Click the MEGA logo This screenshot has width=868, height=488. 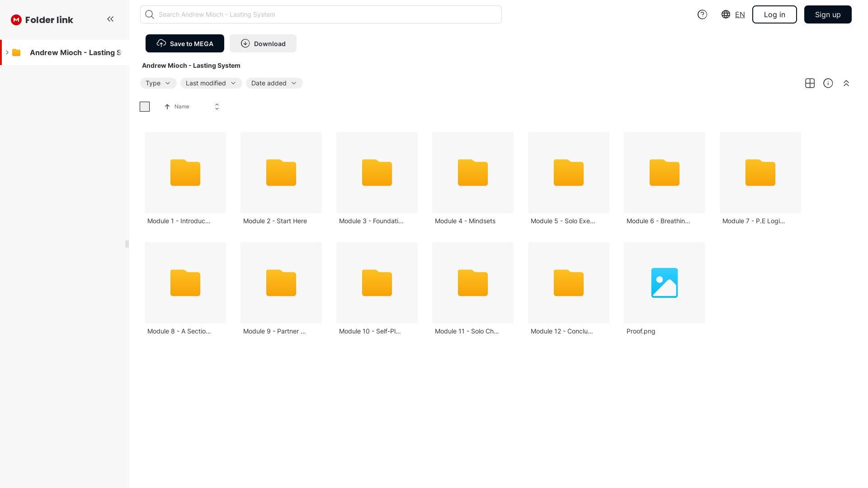(16, 20)
